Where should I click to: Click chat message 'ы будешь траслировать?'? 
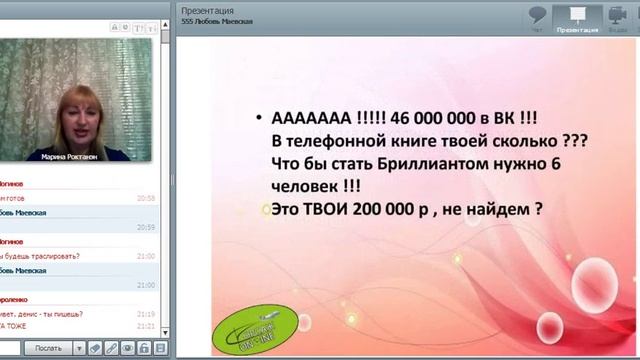tap(40, 256)
